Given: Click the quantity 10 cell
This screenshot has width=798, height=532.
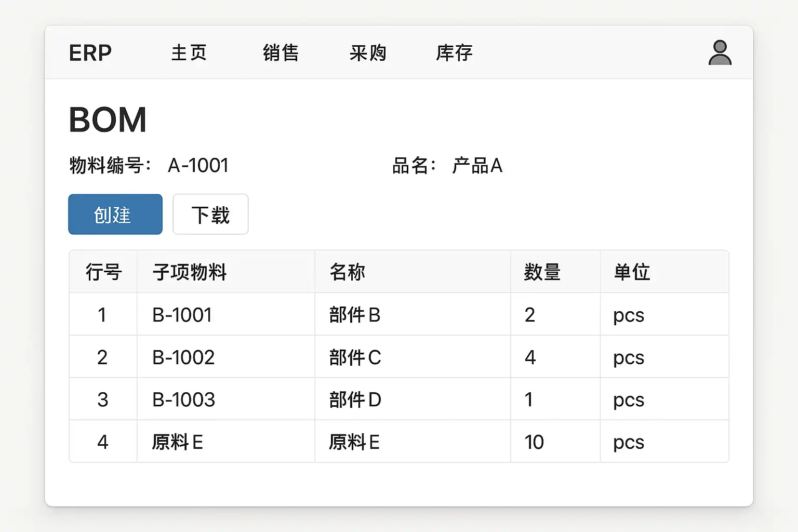Looking at the screenshot, I should [x=534, y=442].
